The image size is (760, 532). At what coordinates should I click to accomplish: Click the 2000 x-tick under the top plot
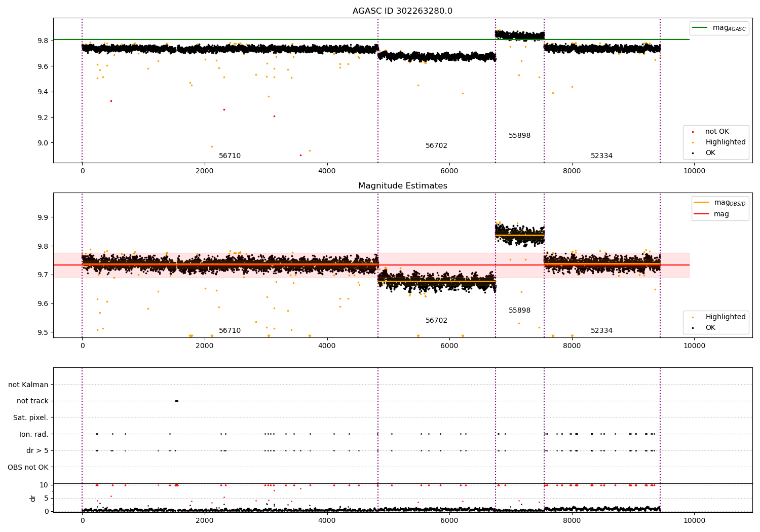[205, 171]
